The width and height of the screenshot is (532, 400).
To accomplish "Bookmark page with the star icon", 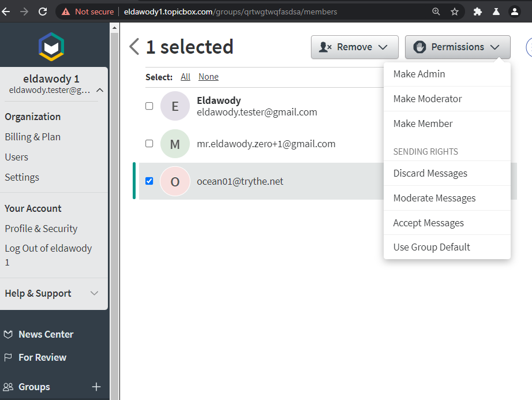I will pyautogui.click(x=455, y=12).
